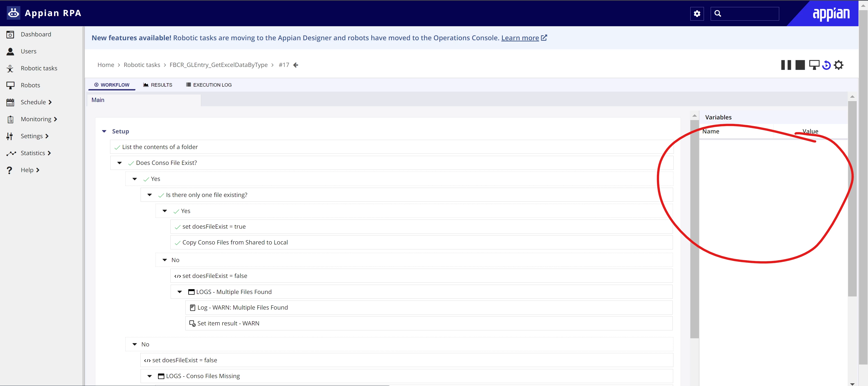This screenshot has width=868, height=386.
Task: Follow the Learn more link
Action: [520, 38]
